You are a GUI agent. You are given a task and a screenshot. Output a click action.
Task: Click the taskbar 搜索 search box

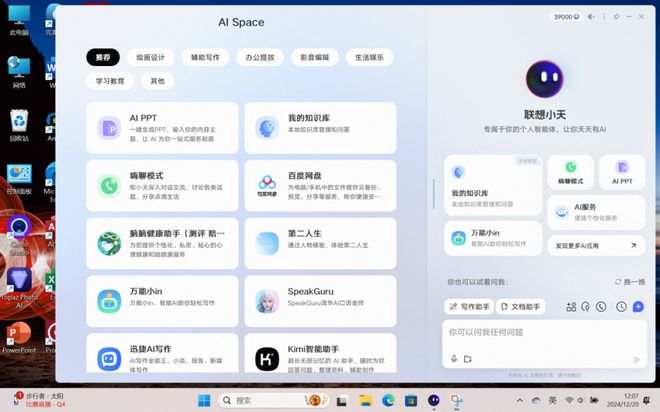pyautogui.click(x=274, y=400)
